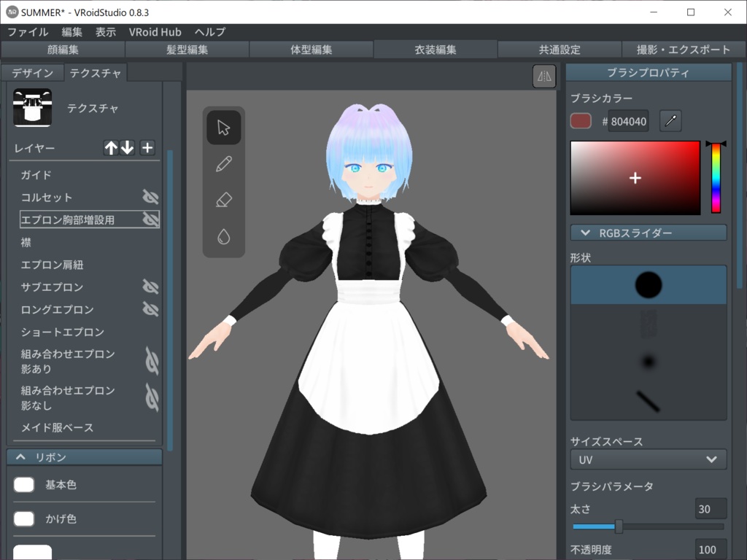
Task: Select the Blur tool
Action: pos(223,235)
